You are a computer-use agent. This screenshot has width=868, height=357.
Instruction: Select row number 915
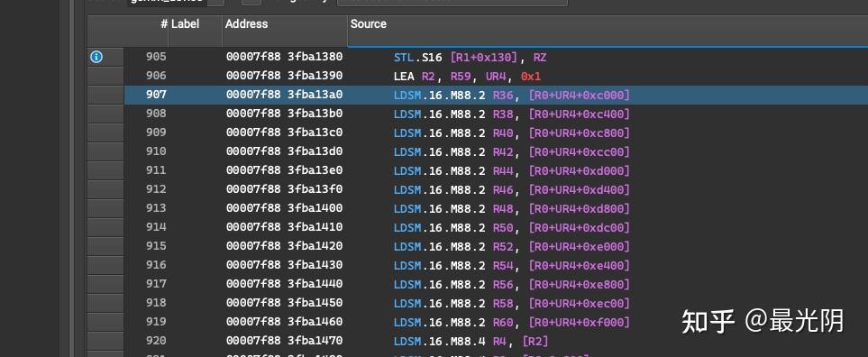coord(156,246)
